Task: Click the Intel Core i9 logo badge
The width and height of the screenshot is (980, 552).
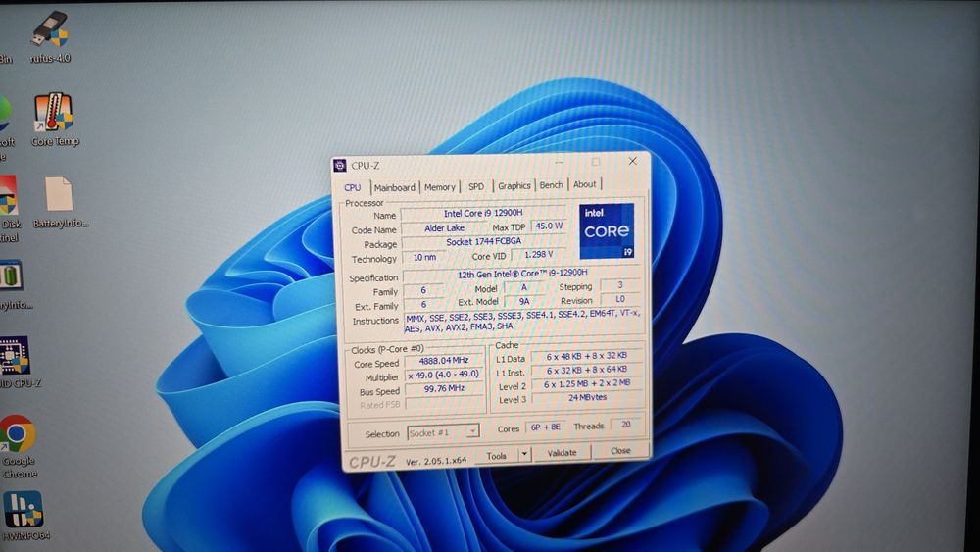Action: click(607, 230)
